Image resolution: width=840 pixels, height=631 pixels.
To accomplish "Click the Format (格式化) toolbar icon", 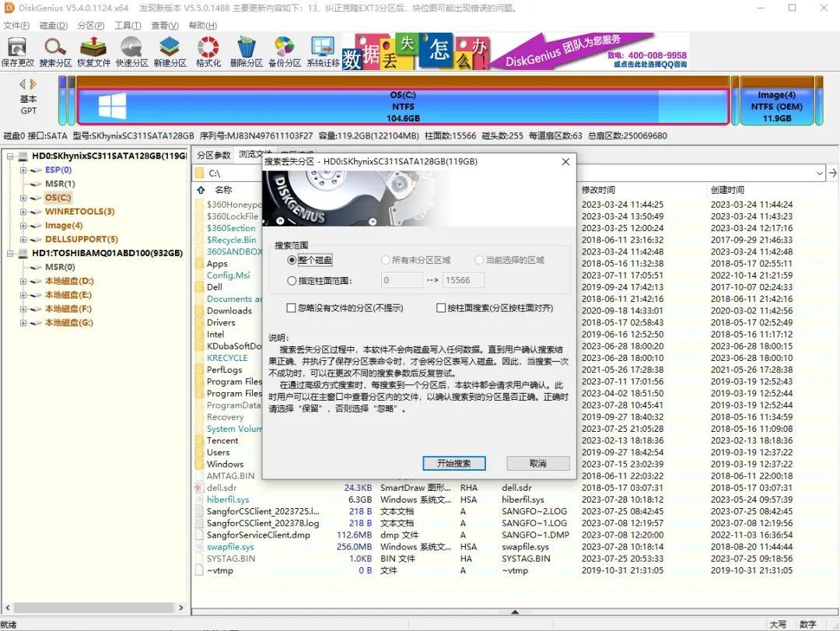I will [208, 52].
